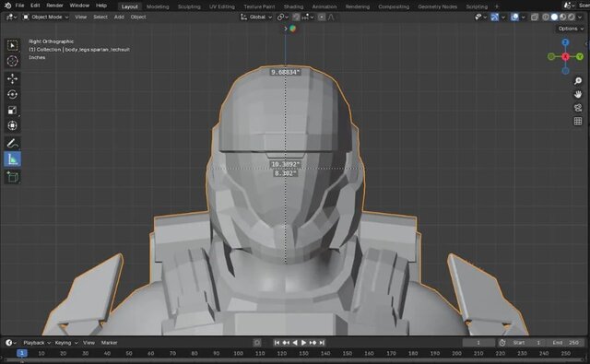This screenshot has width=590, height=364.
Task: Switch to the Shading workspace tab
Action: click(293, 6)
